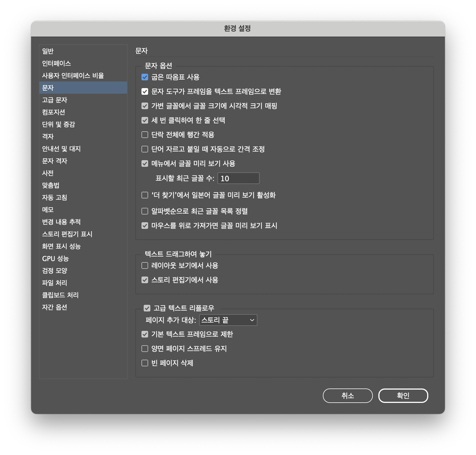
Task: Select 검정 모양 category
Action: click(x=83, y=270)
